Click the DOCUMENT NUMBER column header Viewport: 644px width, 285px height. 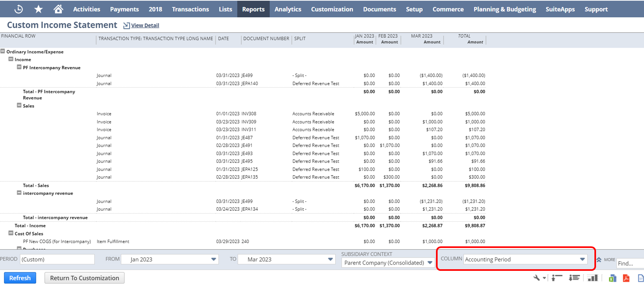[266, 39]
